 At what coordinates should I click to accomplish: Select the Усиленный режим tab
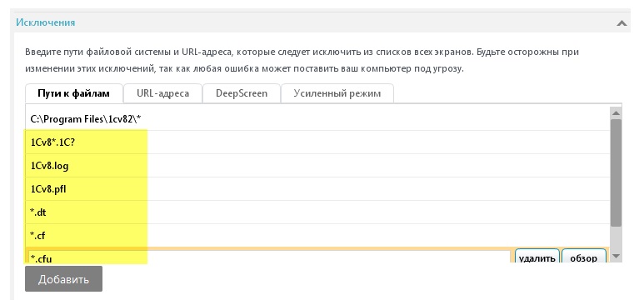pos(337,93)
